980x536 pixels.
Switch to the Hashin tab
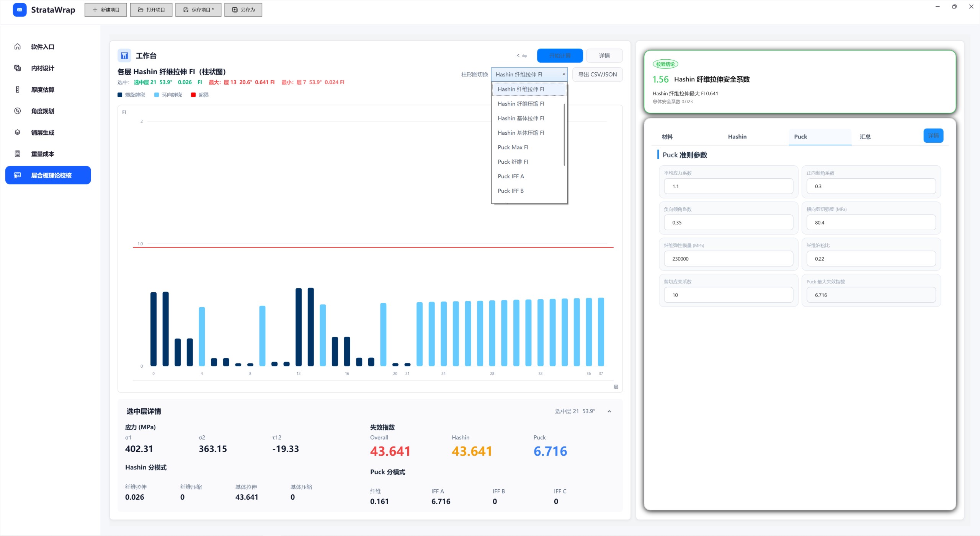click(x=737, y=137)
